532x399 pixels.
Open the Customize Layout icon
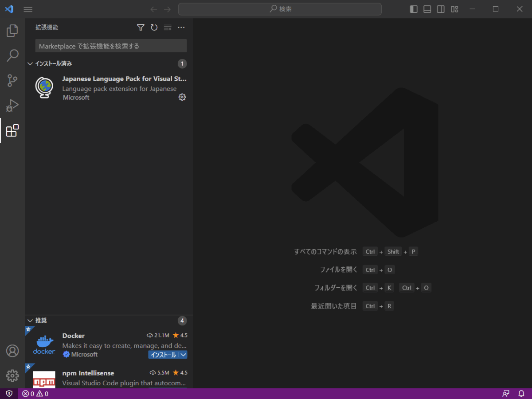coord(454,9)
